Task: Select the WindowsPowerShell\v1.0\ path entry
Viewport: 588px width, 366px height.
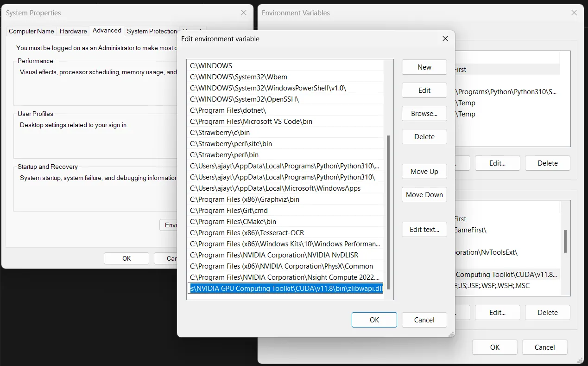Action: (286, 88)
